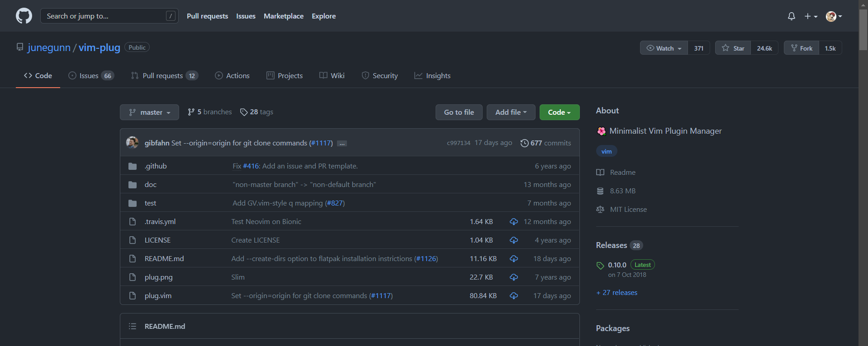Image resolution: width=868 pixels, height=346 pixels.
Task: Open the .github folder
Action: tap(156, 166)
